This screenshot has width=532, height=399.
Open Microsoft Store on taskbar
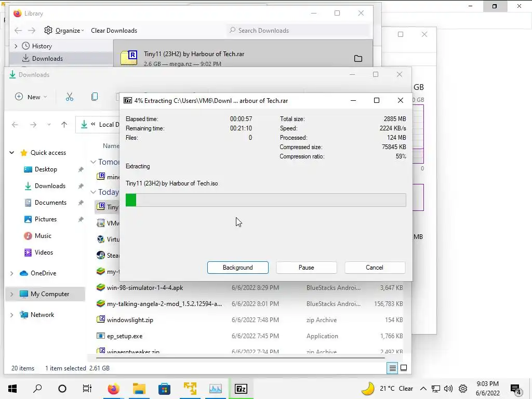click(164, 389)
